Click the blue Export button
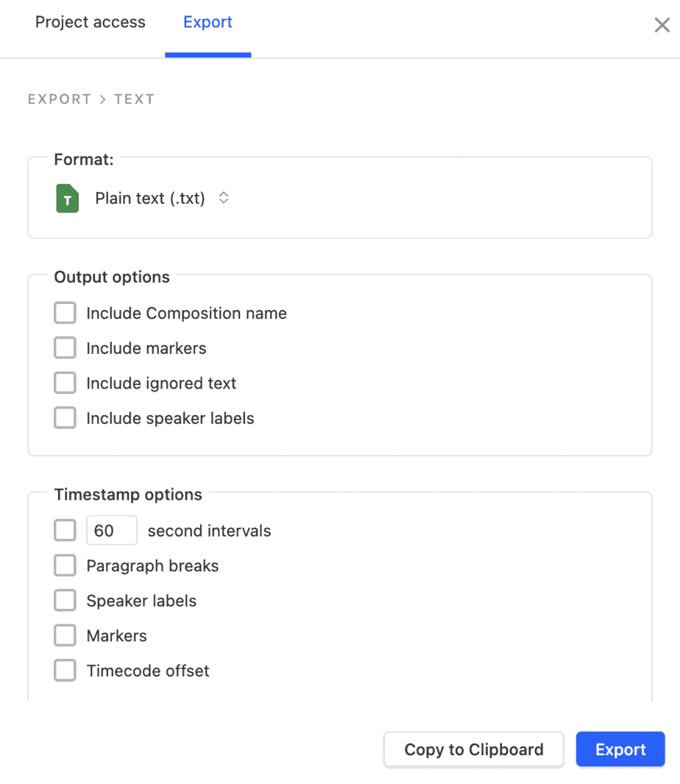This screenshot has height=784, width=680. [x=620, y=749]
